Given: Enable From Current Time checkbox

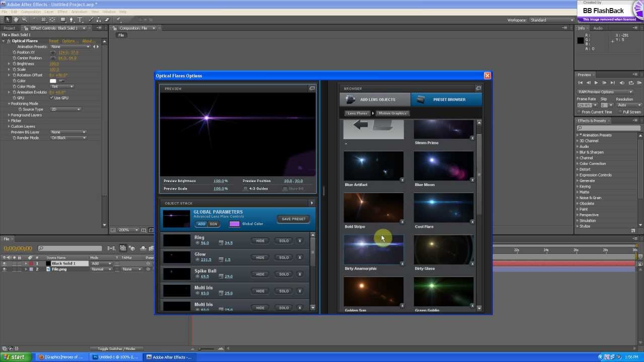Looking at the screenshot, I should (x=579, y=112).
